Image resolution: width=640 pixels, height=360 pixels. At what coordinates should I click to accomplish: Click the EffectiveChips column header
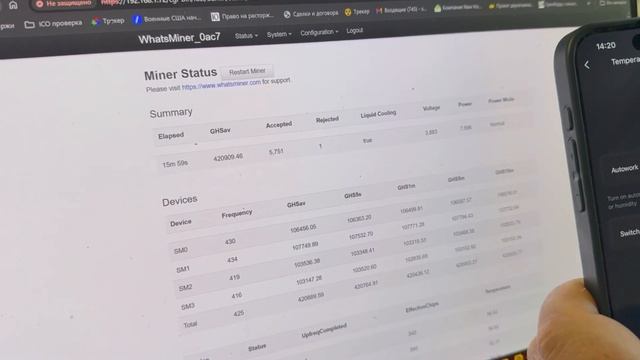coord(422,308)
